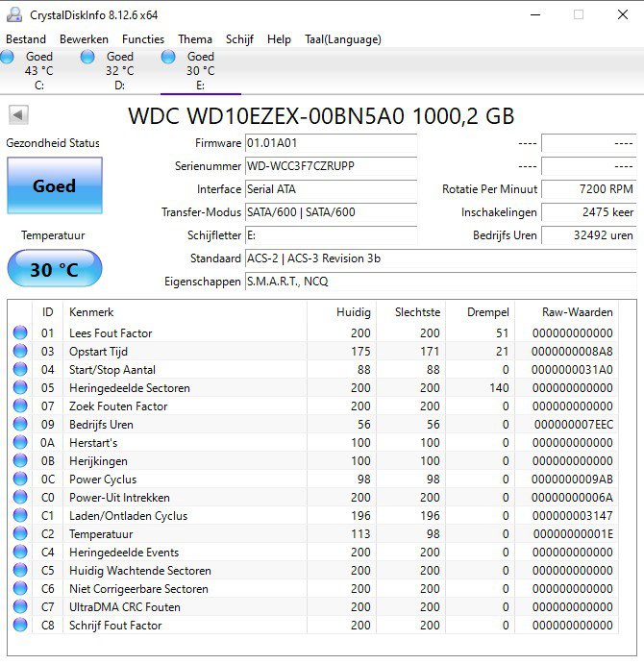Open the Help menu

[x=279, y=39]
